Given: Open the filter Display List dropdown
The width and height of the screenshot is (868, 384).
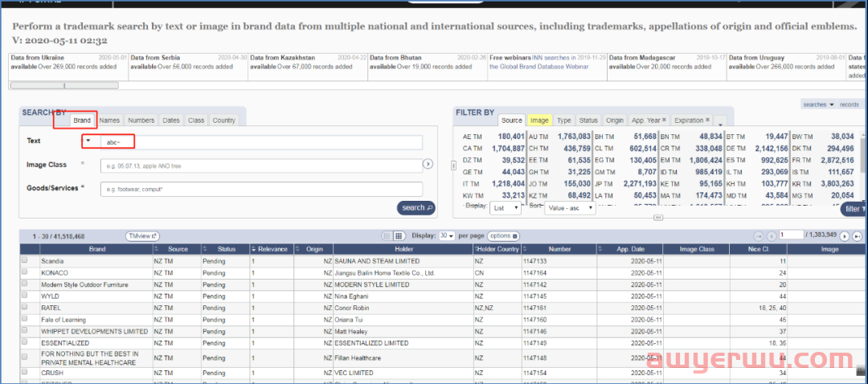Looking at the screenshot, I should pos(506,207).
